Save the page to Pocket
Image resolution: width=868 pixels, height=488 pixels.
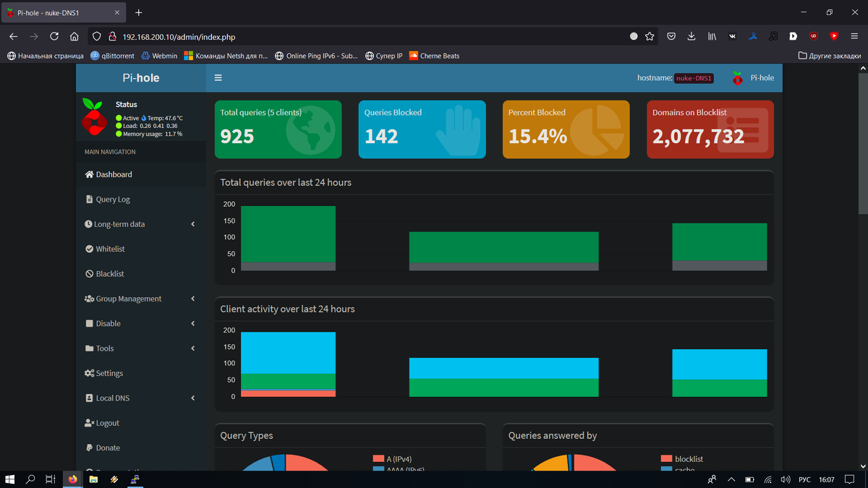671,36
